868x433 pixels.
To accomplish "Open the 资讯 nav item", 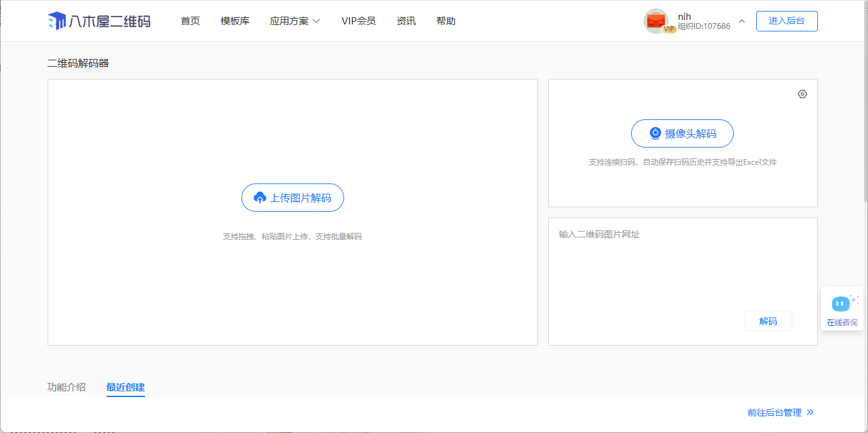I will click(x=406, y=21).
